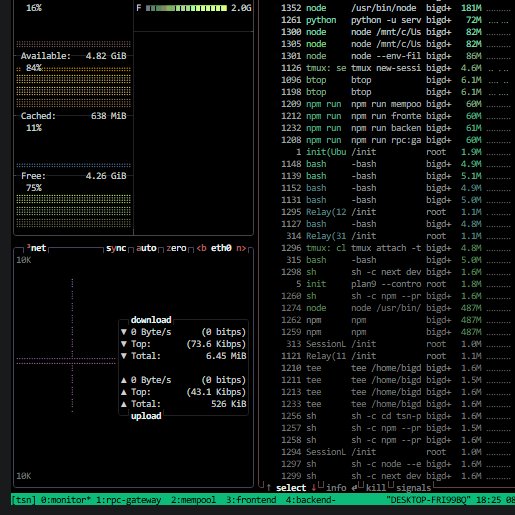Select process 1261 python row
This screenshot has height=515, width=515.
[395, 20]
